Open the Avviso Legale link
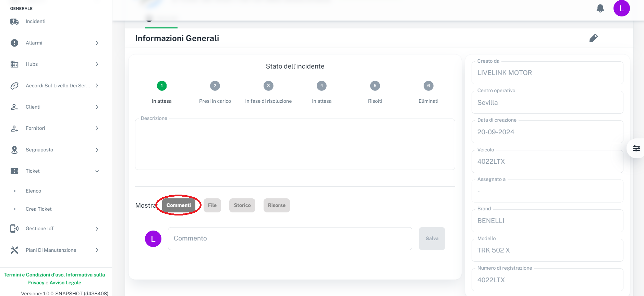 [65, 283]
